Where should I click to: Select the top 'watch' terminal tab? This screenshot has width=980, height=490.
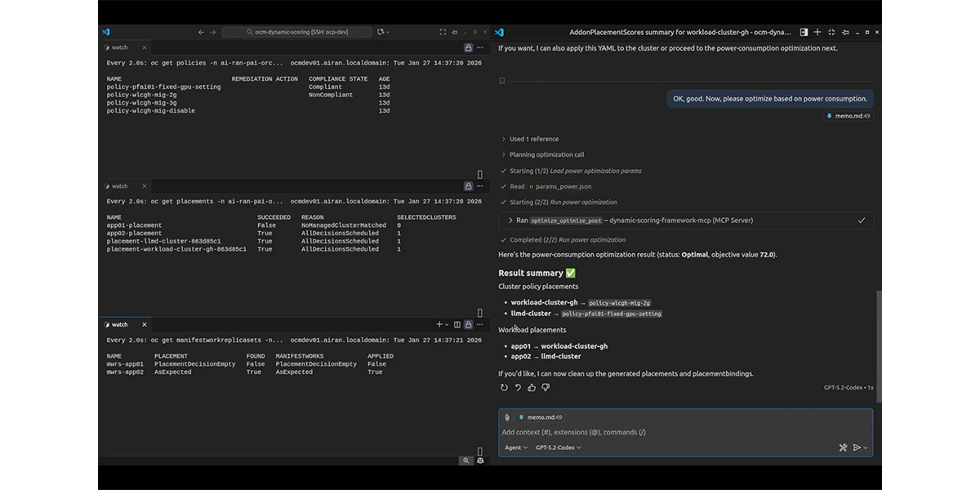119,48
